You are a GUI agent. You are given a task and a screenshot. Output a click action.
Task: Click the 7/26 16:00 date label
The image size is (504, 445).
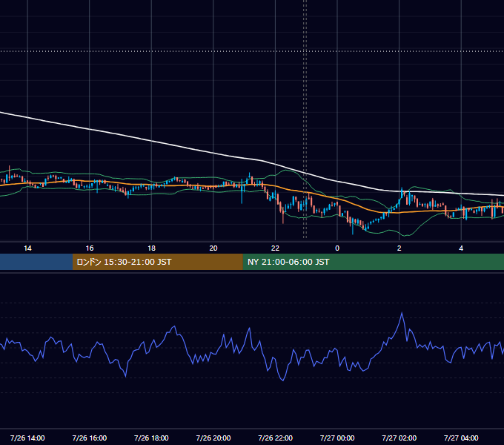90,438
